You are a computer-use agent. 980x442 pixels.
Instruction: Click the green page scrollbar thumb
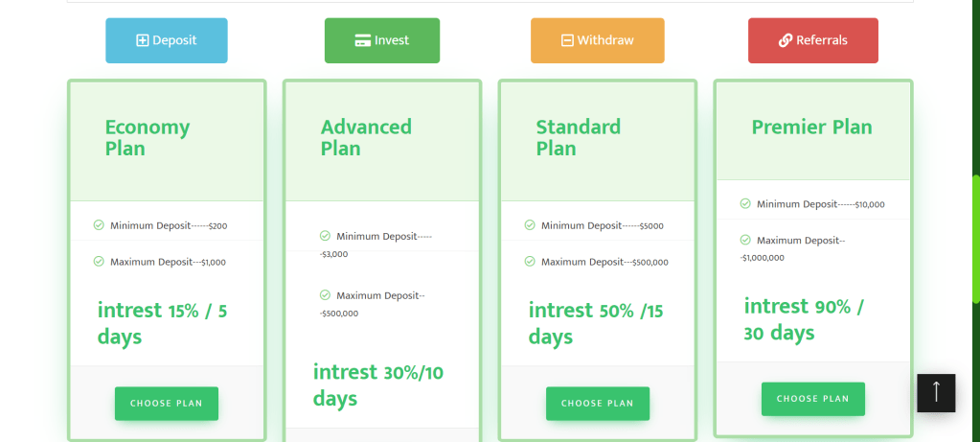975,240
